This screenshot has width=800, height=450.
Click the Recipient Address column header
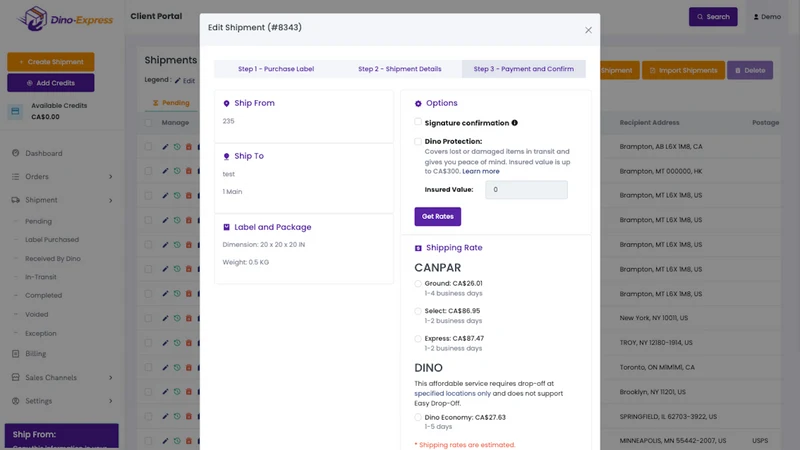click(x=649, y=122)
